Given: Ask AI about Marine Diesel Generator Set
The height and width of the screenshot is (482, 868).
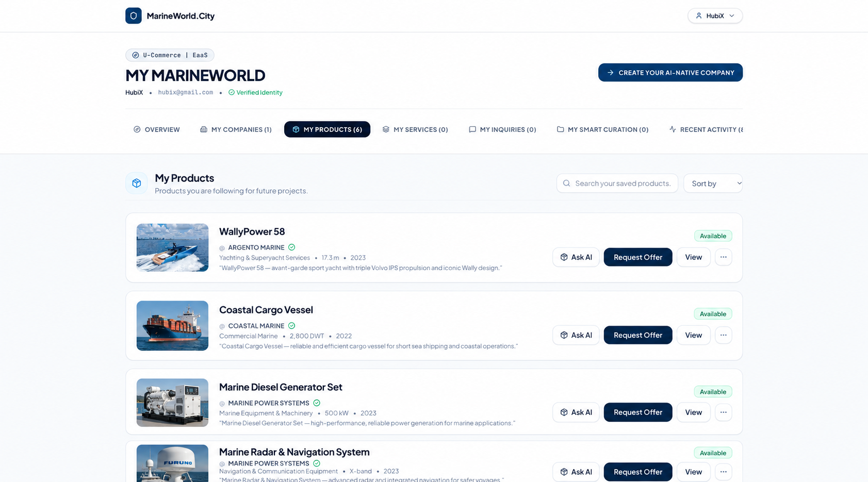Looking at the screenshot, I should tap(576, 412).
